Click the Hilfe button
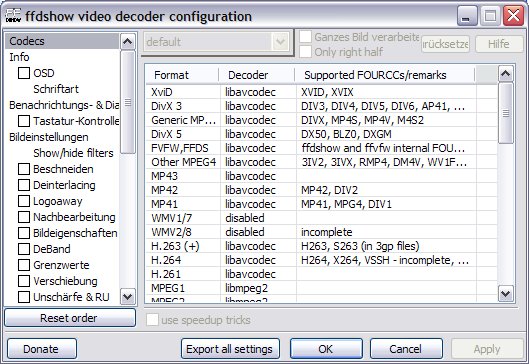 pyautogui.click(x=499, y=44)
